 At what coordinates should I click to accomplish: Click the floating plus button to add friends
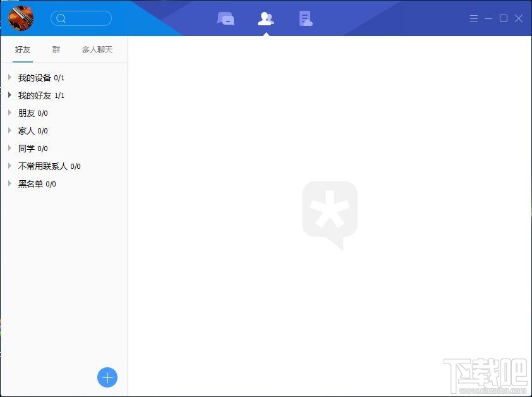[x=107, y=377]
